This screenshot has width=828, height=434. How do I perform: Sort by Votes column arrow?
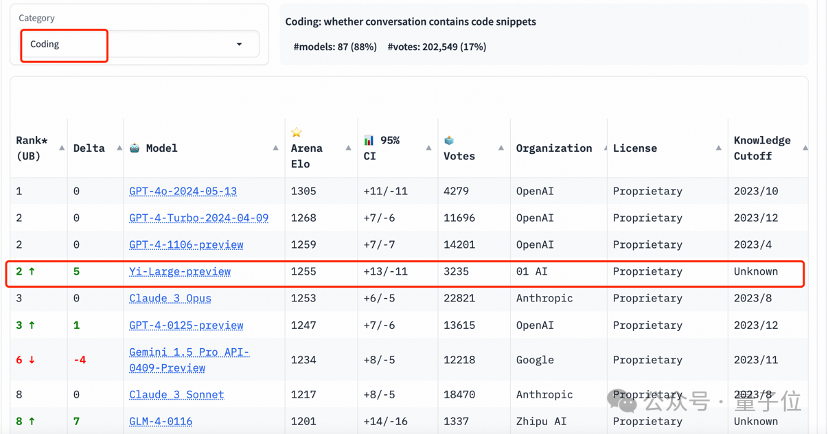coord(501,148)
